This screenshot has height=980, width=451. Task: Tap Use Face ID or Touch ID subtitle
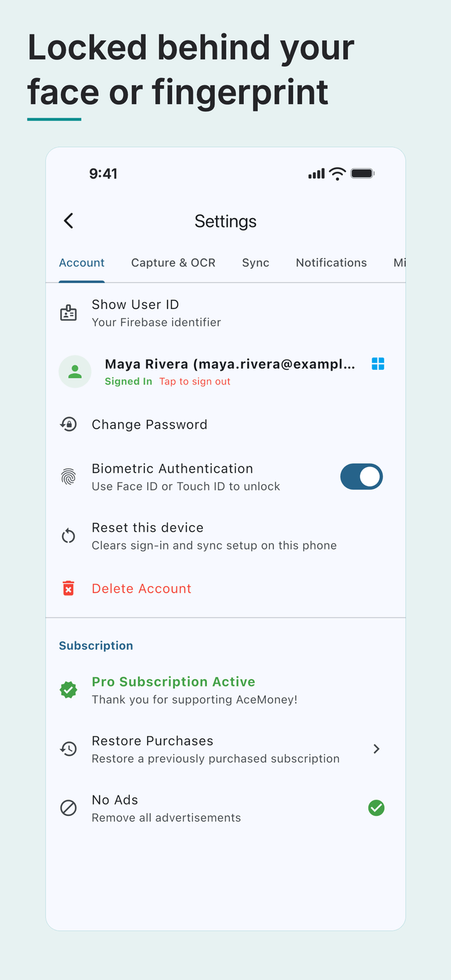click(x=186, y=486)
